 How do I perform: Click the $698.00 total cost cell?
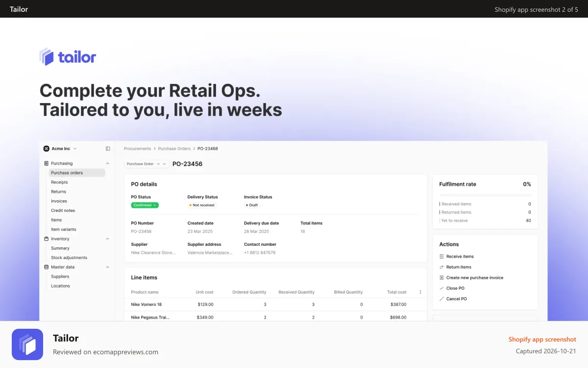click(398, 317)
